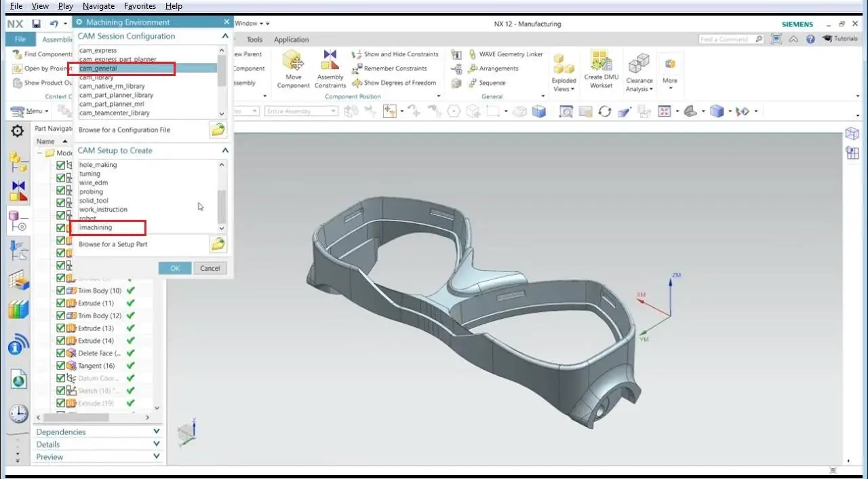Uncheck the Trim Body (12) checkbox
868x479 pixels.
click(61, 315)
